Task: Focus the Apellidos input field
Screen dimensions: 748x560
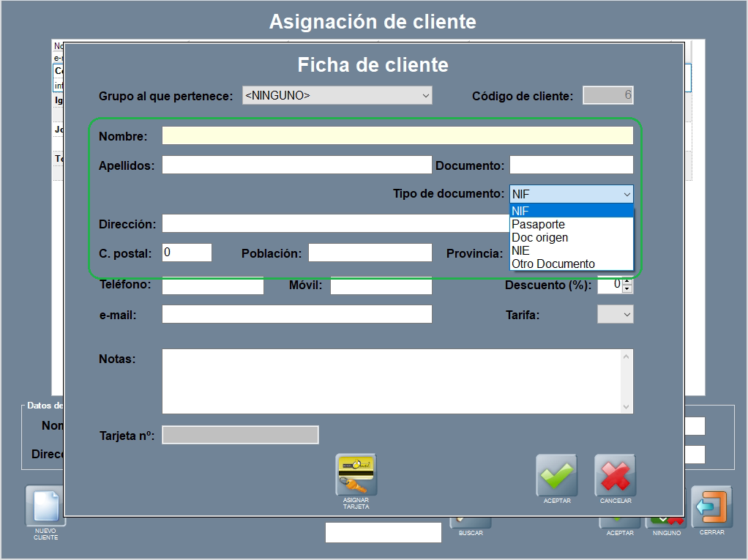Action: click(296, 165)
